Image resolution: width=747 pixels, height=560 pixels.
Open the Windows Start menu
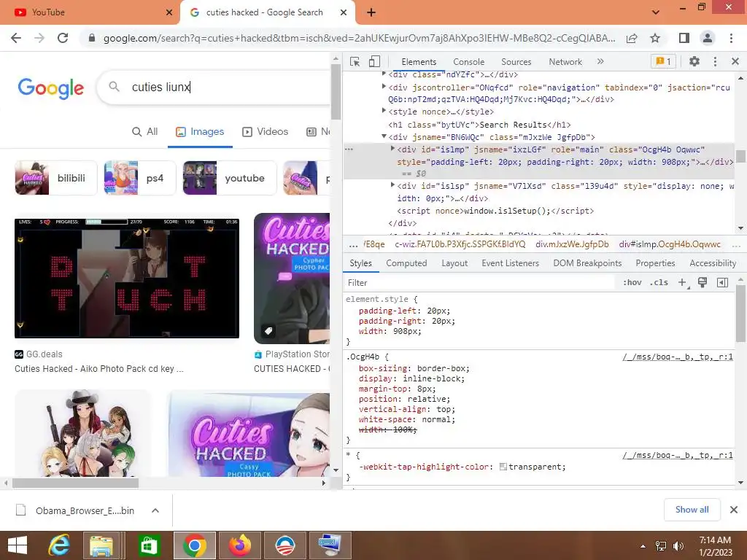[18, 545]
